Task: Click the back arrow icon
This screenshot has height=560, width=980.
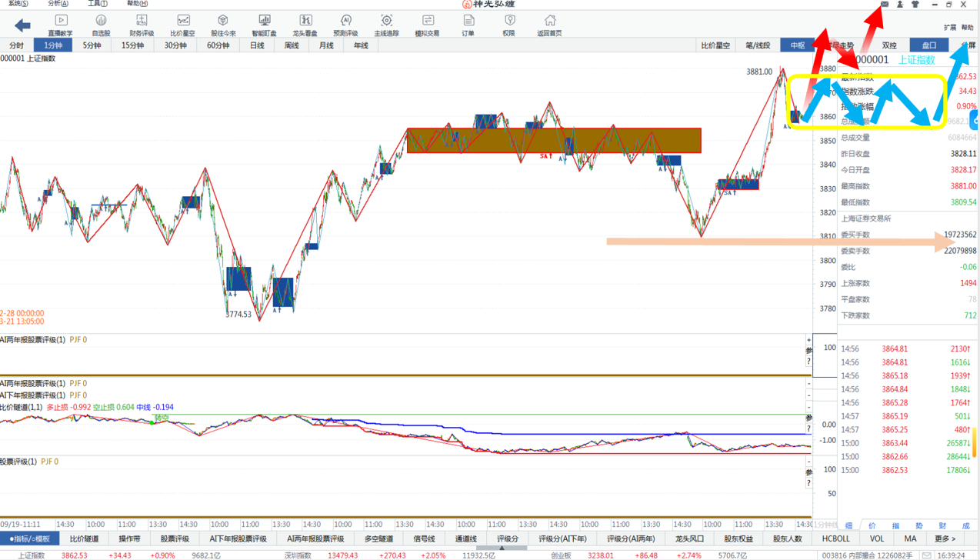Action: coord(22,25)
